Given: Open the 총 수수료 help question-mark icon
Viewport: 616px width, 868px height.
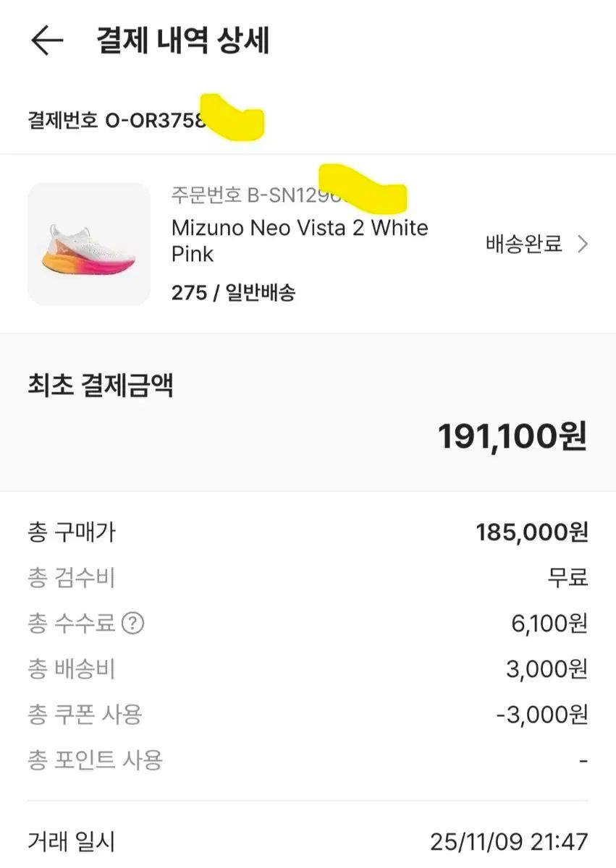Looking at the screenshot, I should pos(132,623).
